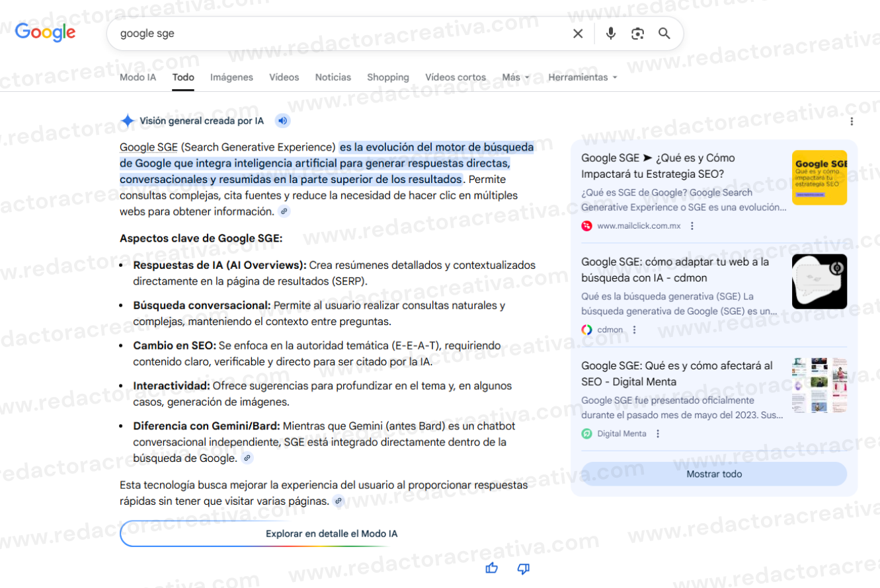
Task: Switch to Imágenes tab
Action: [x=231, y=77]
